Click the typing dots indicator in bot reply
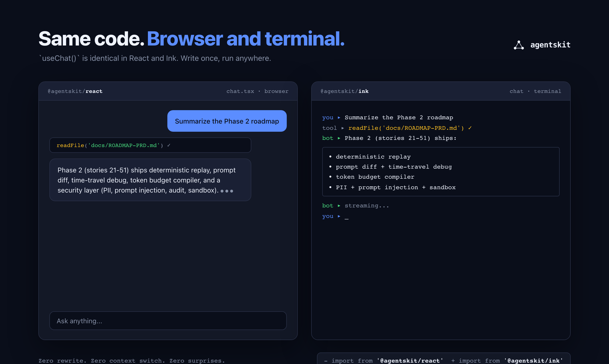Screen dimensions: 609x364 coord(227,191)
